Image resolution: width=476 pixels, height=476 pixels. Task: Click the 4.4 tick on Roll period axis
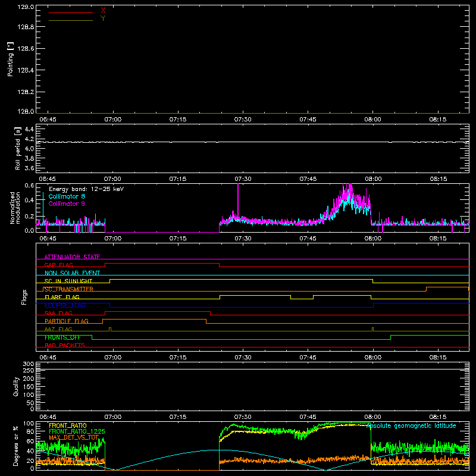click(29, 129)
